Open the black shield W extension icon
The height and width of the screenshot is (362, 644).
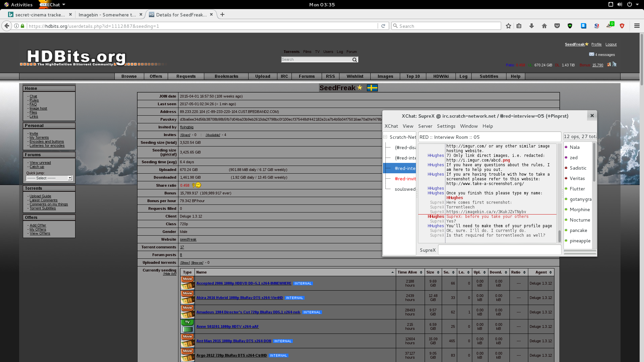570,26
